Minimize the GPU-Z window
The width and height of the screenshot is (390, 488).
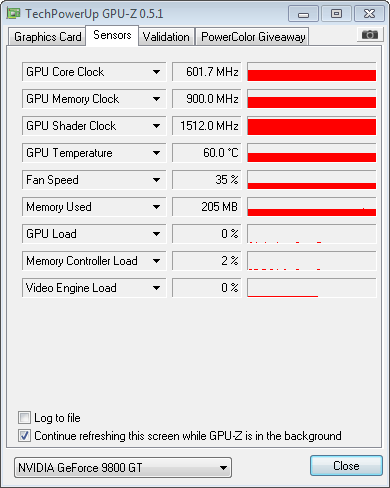coord(303,14)
